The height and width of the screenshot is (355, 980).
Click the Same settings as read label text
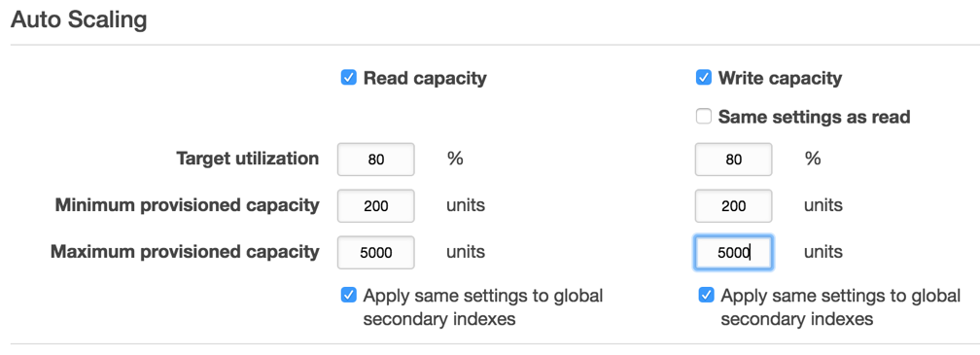coord(815,117)
